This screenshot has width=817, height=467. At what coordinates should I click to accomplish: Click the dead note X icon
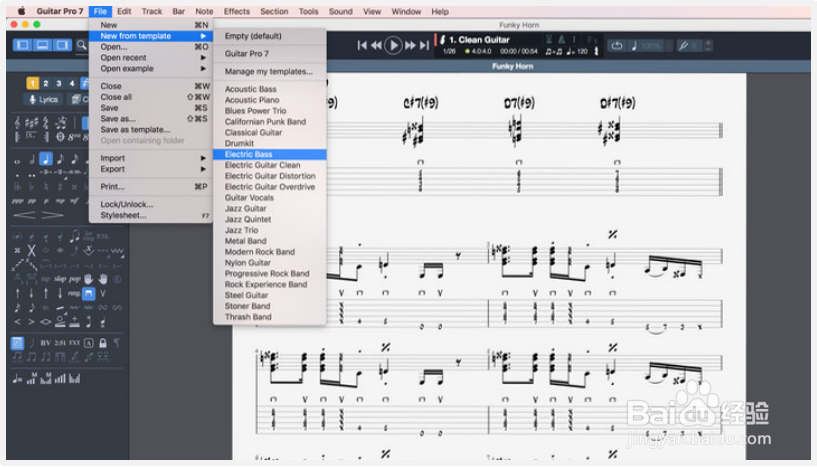(31, 251)
